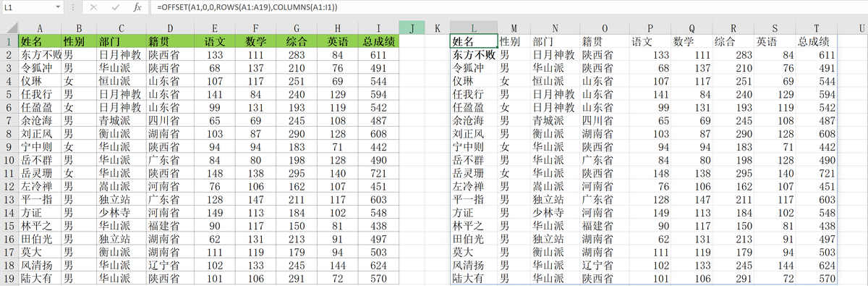The width and height of the screenshot is (868, 286).
Task: Click total score 570 in column T
Action: point(817,279)
